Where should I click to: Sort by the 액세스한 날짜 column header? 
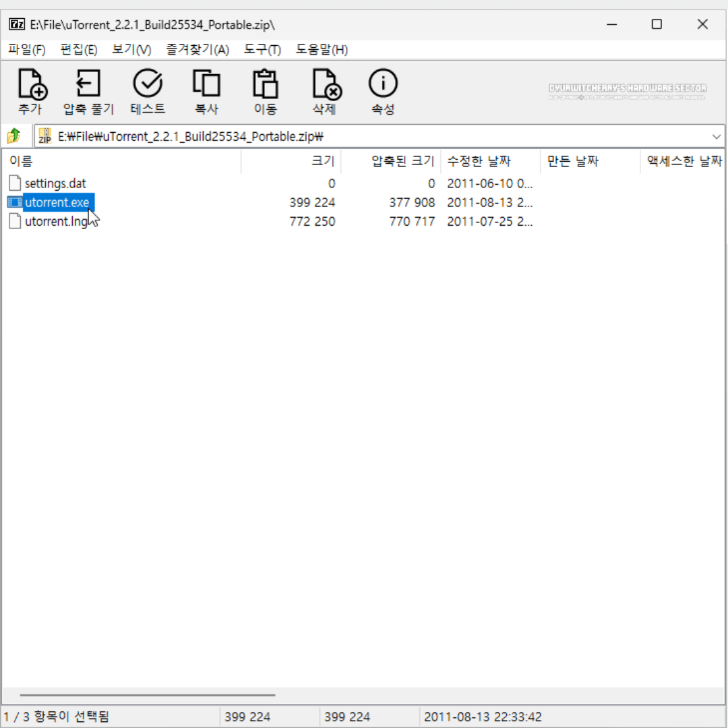[683, 161]
